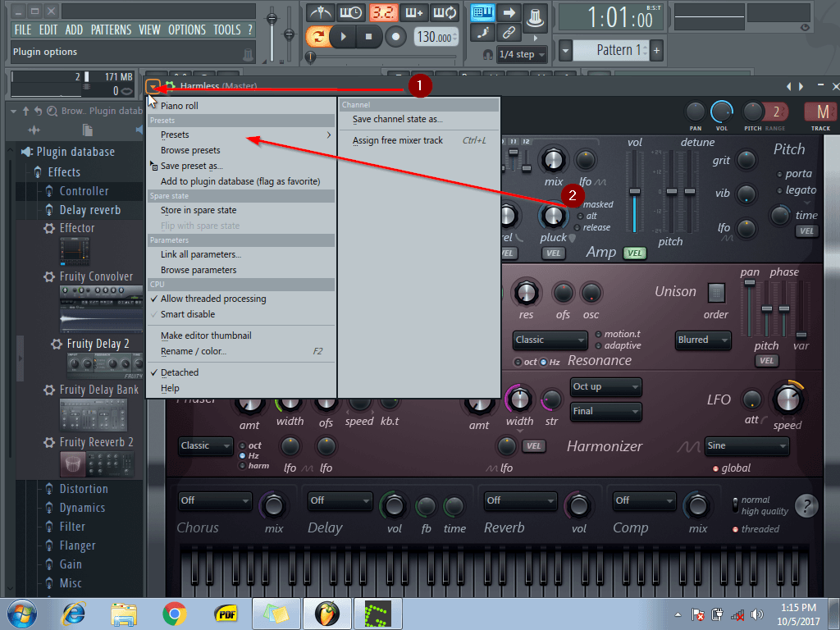Image resolution: width=840 pixels, height=630 pixels.
Task: Click the PDF app taskbar icon
Action: [226, 614]
